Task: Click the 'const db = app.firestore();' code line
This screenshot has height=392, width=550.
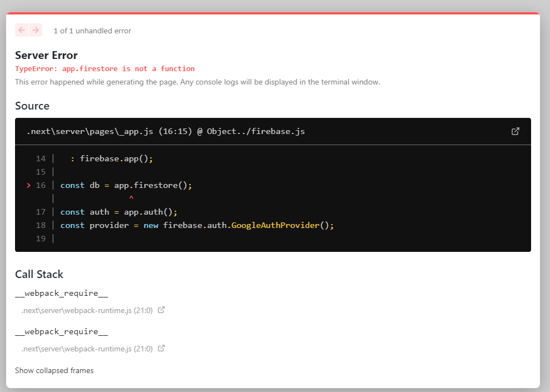Action: (x=126, y=185)
